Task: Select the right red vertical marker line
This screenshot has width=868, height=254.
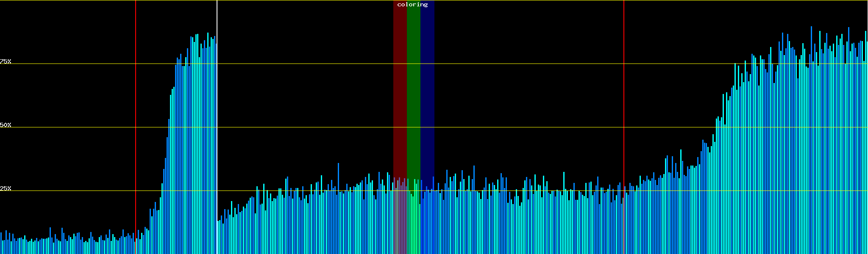Action: coord(624,127)
